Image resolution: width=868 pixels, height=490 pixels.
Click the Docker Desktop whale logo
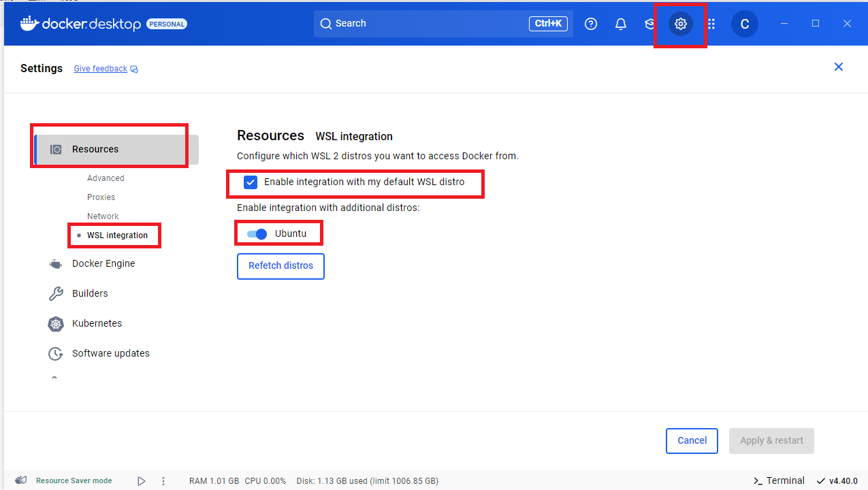pyautogui.click(x=29, y=23)
